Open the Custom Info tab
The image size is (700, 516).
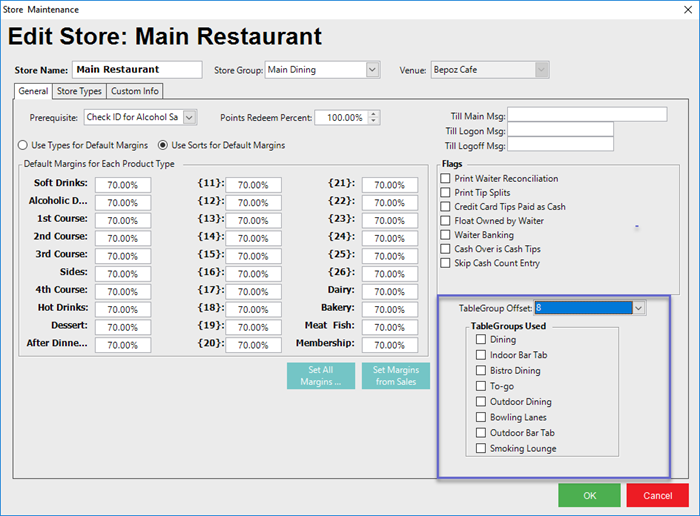click(134, 91)
